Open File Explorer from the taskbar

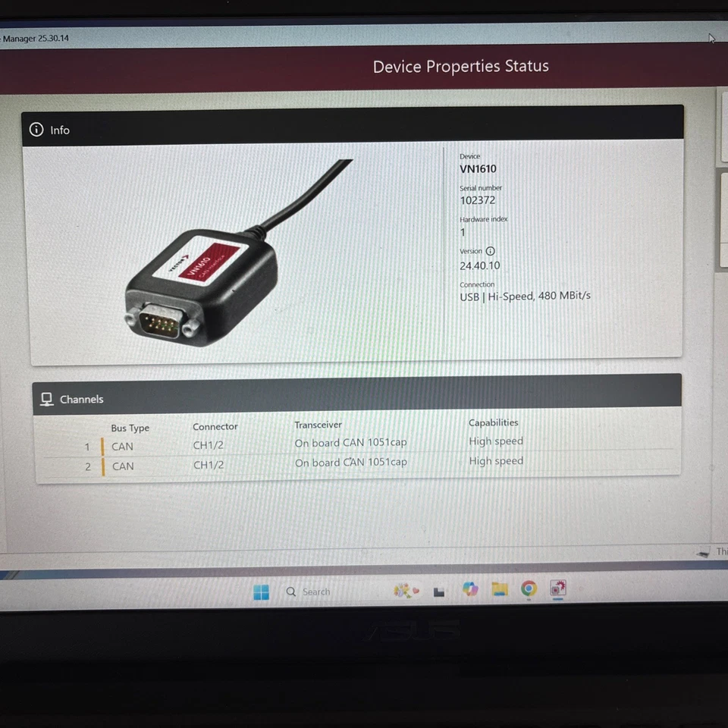(499, 590)
